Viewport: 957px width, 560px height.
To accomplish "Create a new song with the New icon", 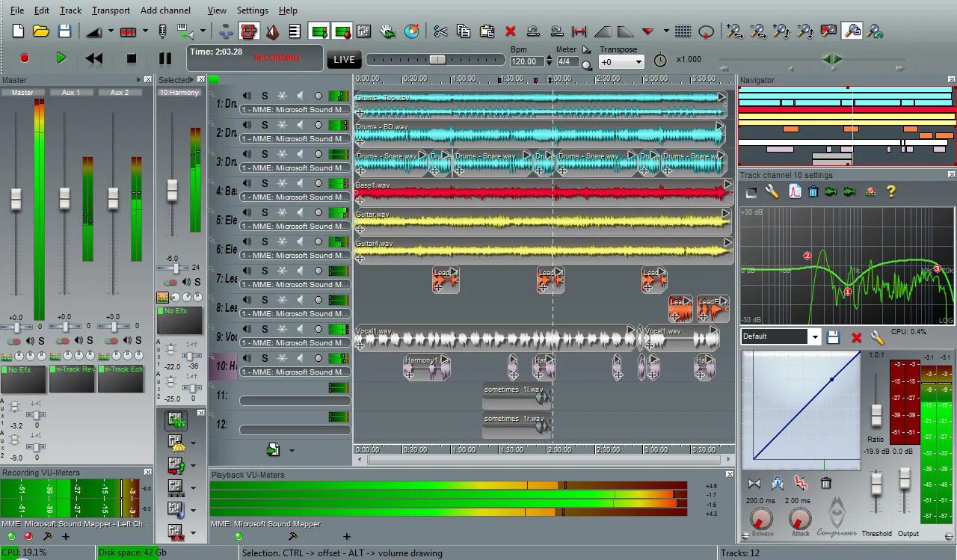I will coord(18,31).
